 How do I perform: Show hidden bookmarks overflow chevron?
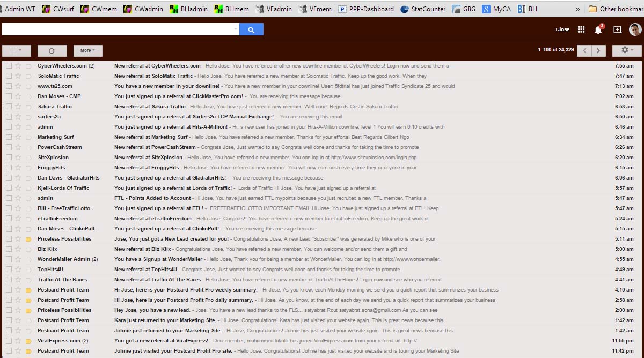click(578, 9)
